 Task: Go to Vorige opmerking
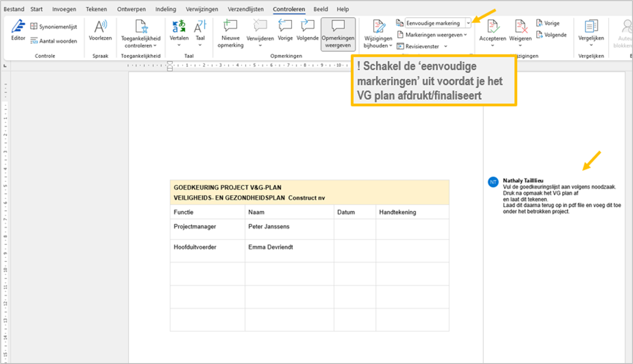(x=285, y=31)
